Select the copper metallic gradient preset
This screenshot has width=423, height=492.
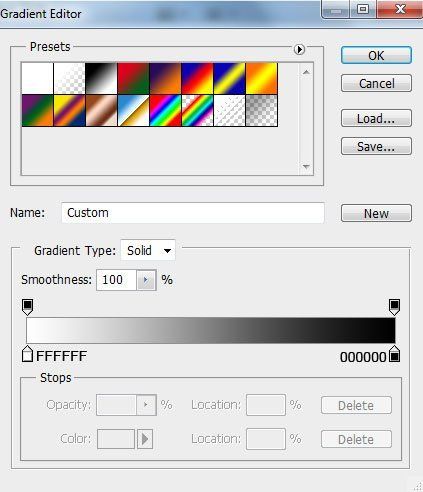point(101,110)
